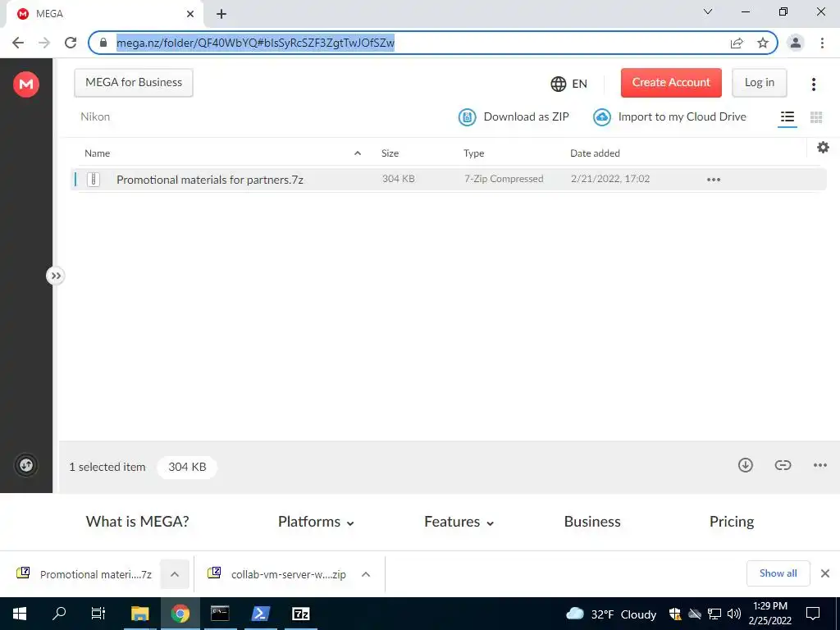Go back in the browser

click(x=18, y=43)
